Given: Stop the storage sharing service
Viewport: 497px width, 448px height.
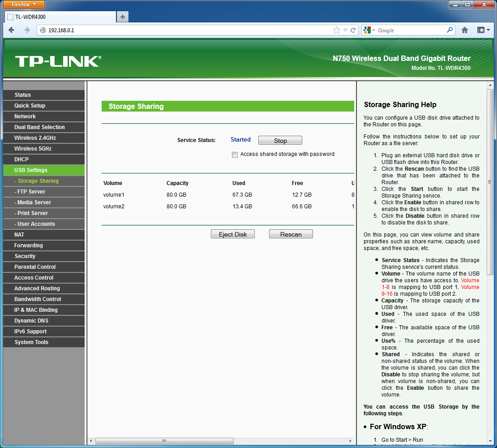Looking at the screenshot, I should pos(280,141).
